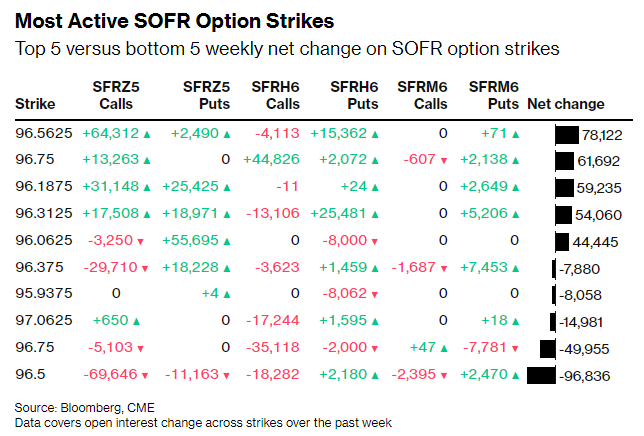Click the green up arrow next to +7,453
The image size is (644, 436).
516,268
